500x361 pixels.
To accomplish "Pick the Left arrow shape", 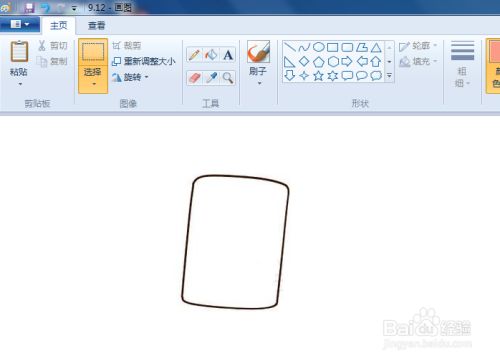I will 362,62.
